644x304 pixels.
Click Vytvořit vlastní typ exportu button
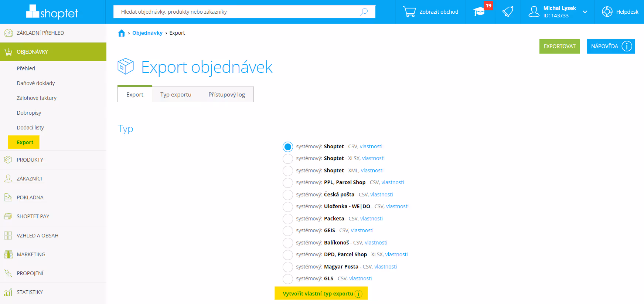pyautogui.click(x=321, y=294)
